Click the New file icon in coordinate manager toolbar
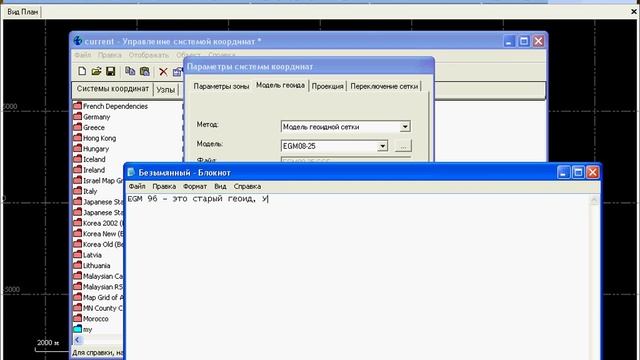 82,71
